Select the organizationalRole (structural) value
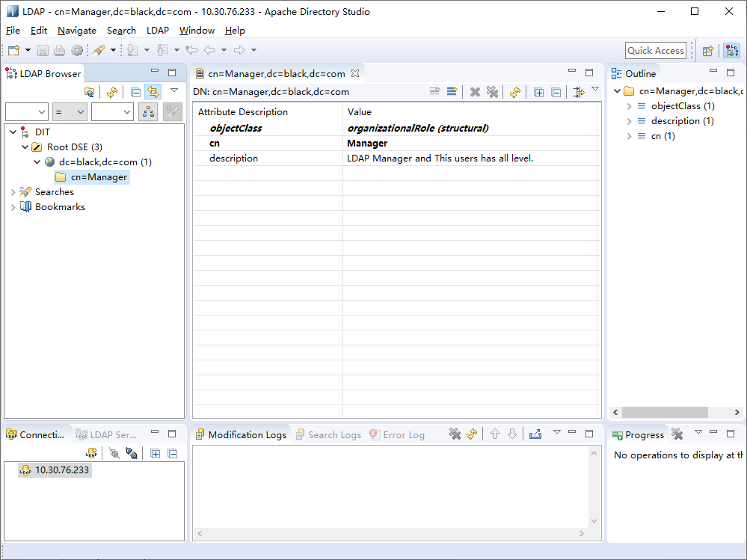Image resolution: width=747 pixels, height=560 pixels. click(x=418, y=128)
